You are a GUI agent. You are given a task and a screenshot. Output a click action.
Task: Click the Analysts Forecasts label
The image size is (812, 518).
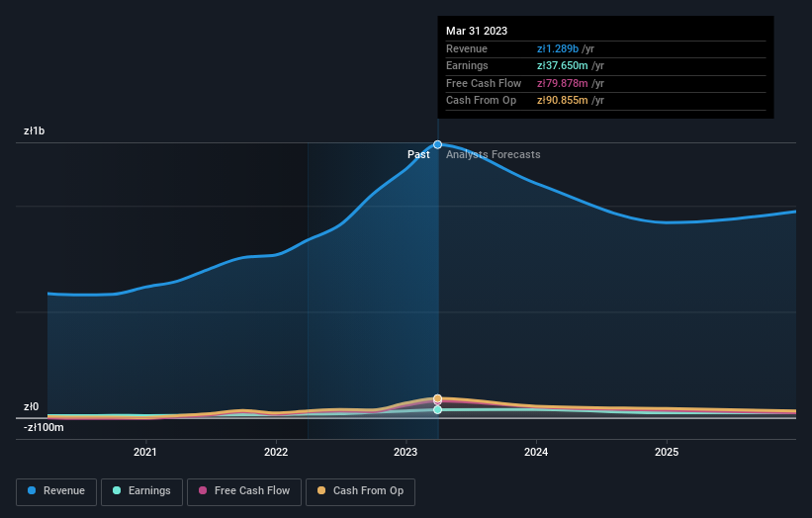click(493, 155)
